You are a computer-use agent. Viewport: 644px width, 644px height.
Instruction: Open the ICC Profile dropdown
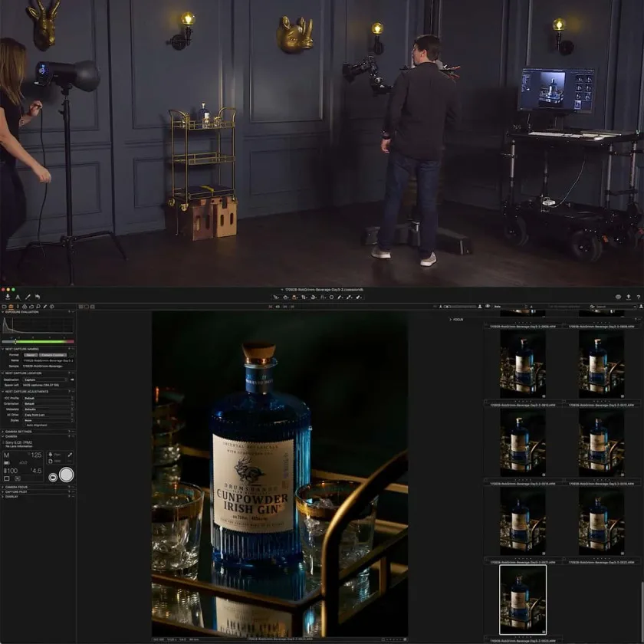[x=48, y=399]
